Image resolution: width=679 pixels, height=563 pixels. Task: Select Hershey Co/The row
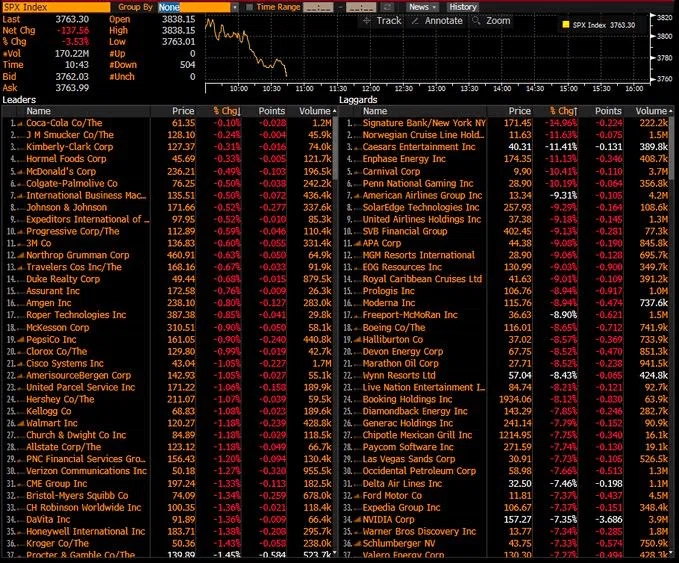tap(169, 399)
